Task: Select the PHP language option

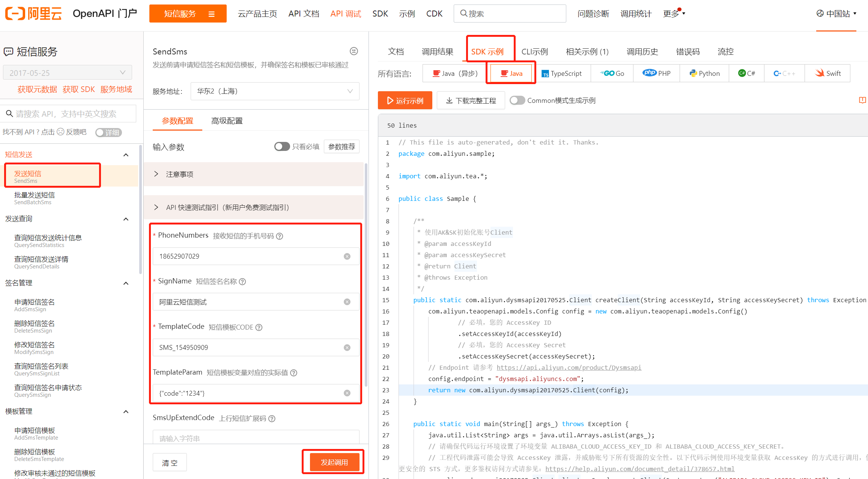Action: [656, 73]
